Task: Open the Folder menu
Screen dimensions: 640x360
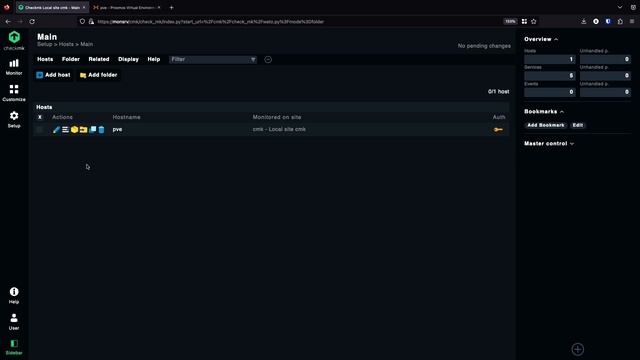Action: 71,59
